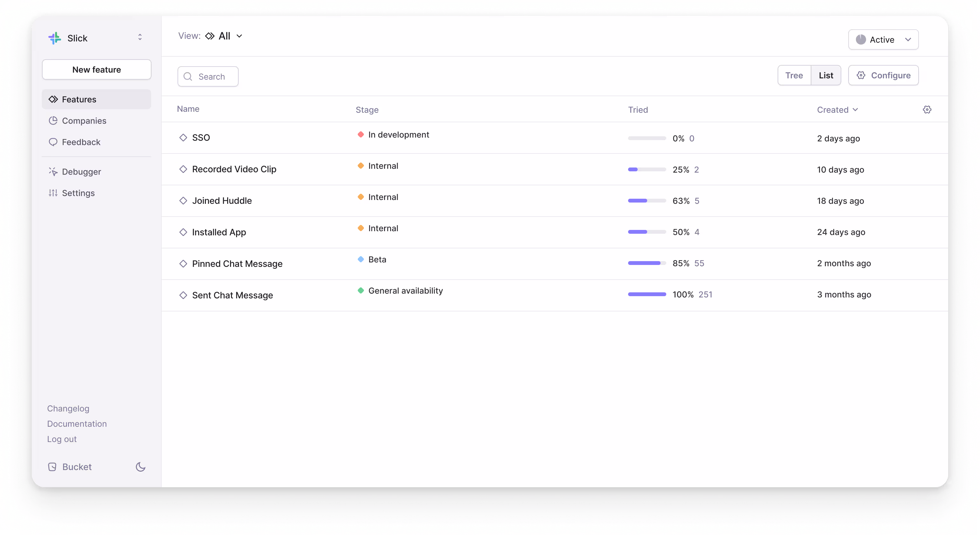Click the '2 days ago' created value

[838, 138]
